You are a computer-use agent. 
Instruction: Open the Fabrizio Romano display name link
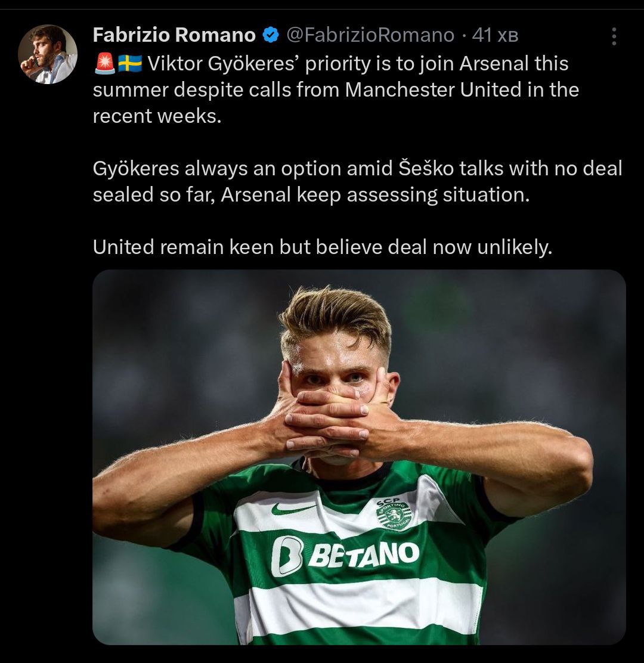pos(174,36)
